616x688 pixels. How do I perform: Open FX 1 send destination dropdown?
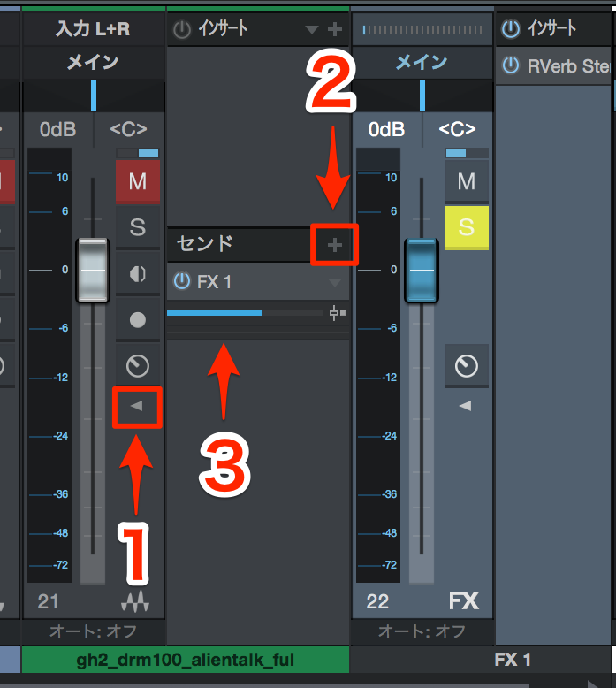tap(335, 282)
